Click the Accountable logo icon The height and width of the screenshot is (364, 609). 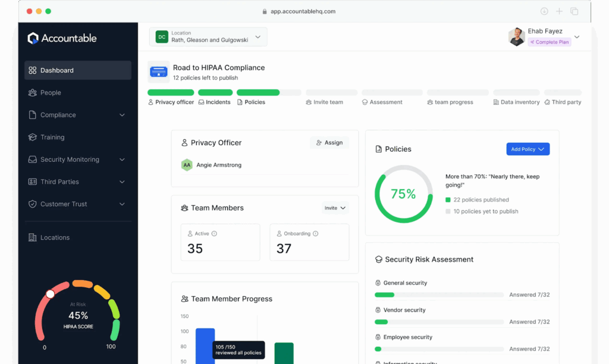(x=33, y=38)
